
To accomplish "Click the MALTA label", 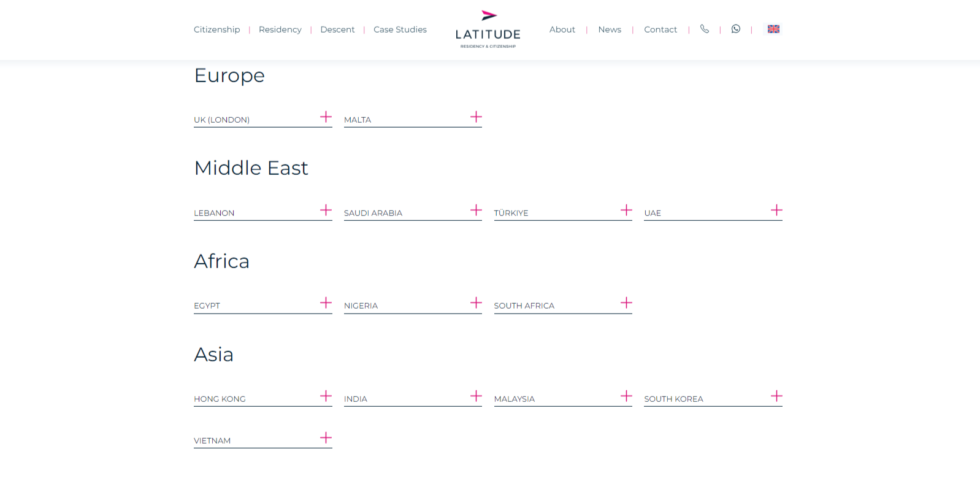I will pyautogui.click(x=358, y=120).
